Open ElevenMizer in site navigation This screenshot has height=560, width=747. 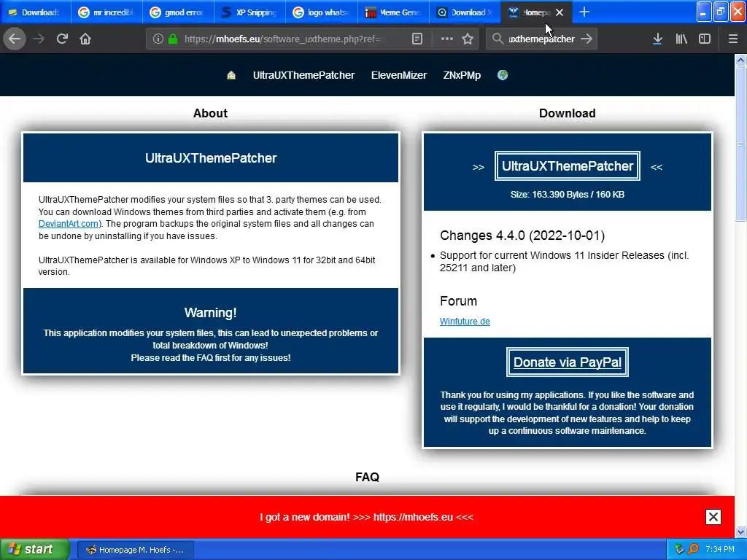(399, 75)
